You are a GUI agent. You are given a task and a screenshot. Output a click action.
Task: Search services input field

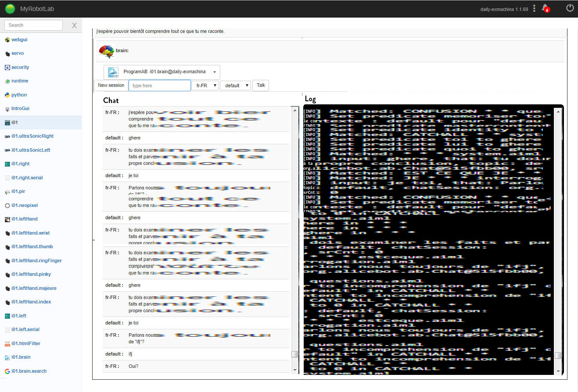pyautogui.click(x=33, y=25)
